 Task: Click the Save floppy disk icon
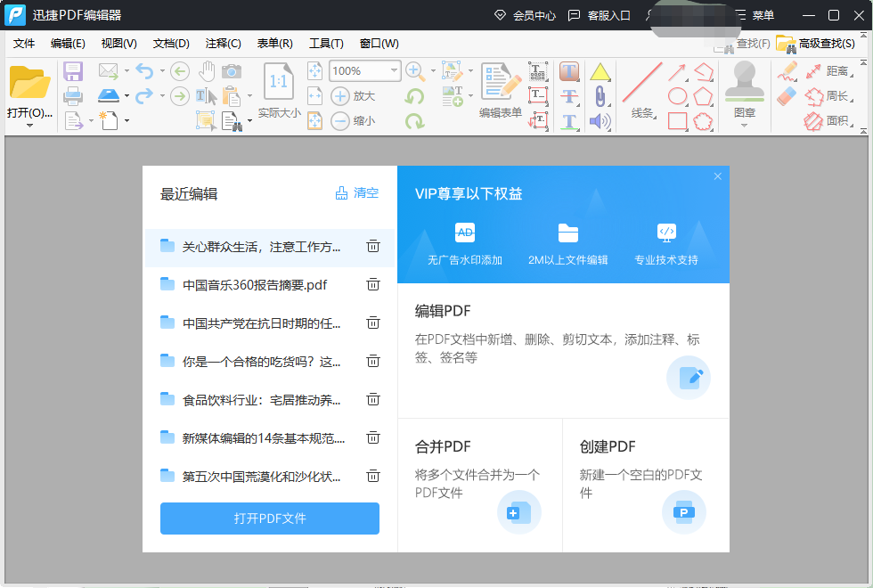tap(73, 71)
